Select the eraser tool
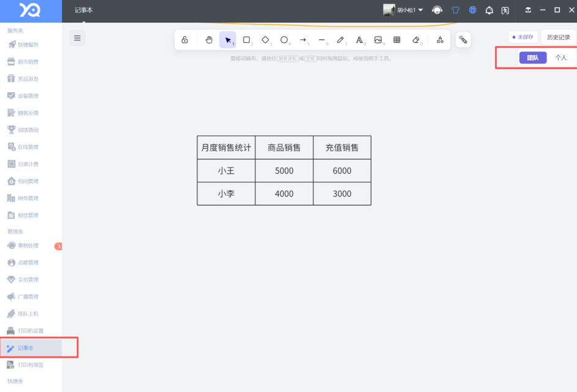Screen dimensions: 577x392 click(x=416, y=40)
